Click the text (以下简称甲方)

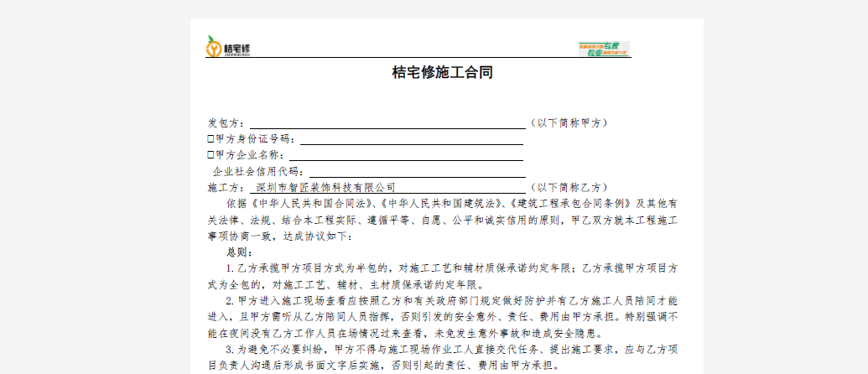tap(570, 122)
